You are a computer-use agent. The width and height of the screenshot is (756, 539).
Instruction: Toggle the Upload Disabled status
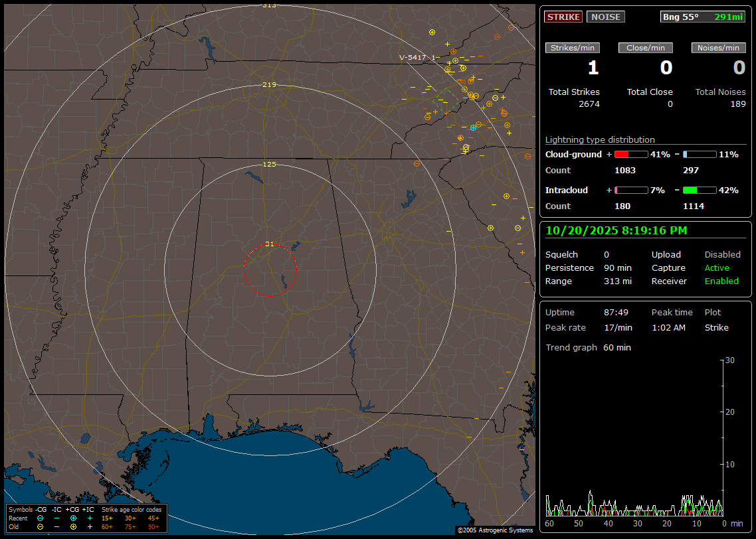722,254
